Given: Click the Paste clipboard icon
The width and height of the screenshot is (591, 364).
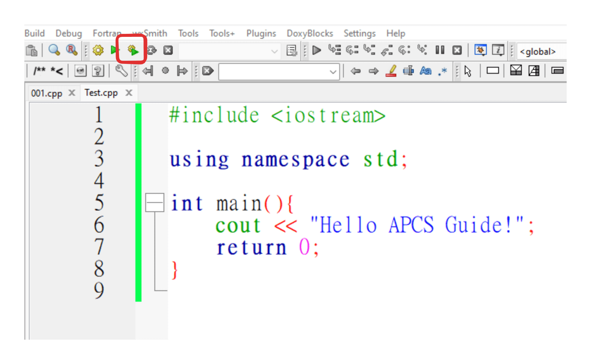Looking at the screenshot, I should 32,50.
